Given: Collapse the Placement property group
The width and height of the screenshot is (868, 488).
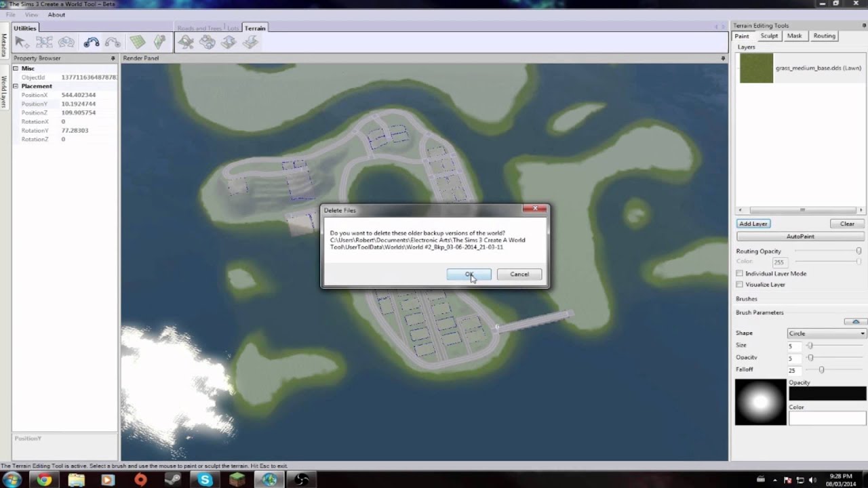Looking at the screenshot, I should click(x=16, y=86).
